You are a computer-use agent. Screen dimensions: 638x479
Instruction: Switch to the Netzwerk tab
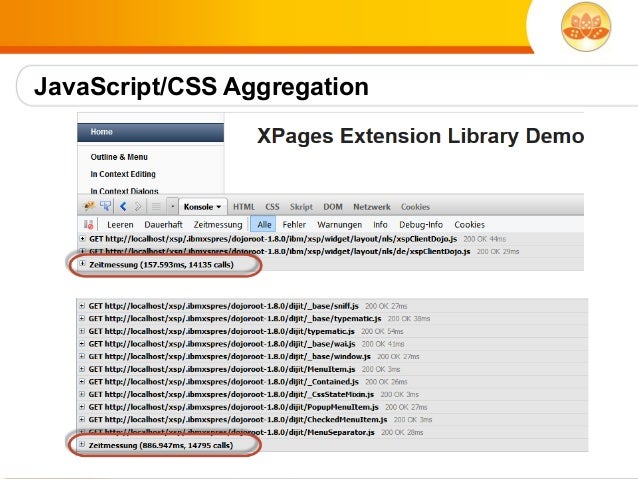[371, 207]
